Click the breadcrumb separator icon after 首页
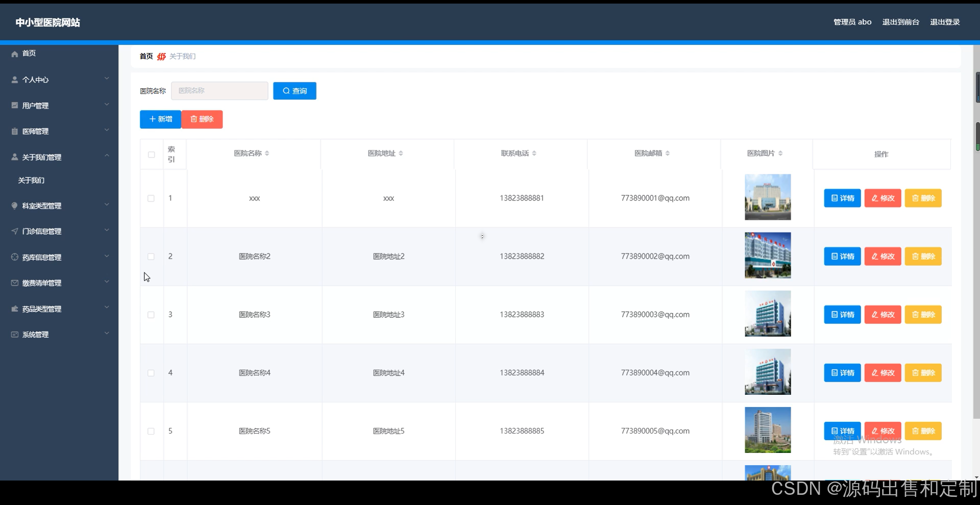980x505 pixels. click(161, 56)
